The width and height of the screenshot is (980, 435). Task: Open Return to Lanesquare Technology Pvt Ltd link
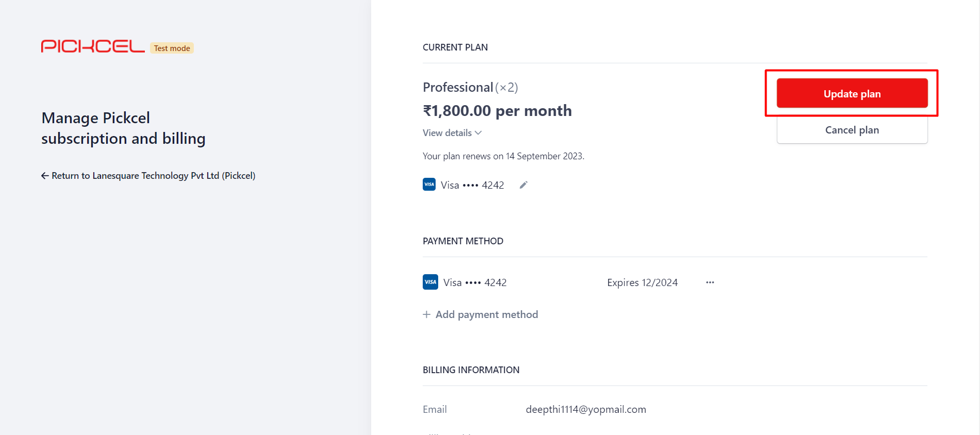pyautogui.click(x=148, y=176)
